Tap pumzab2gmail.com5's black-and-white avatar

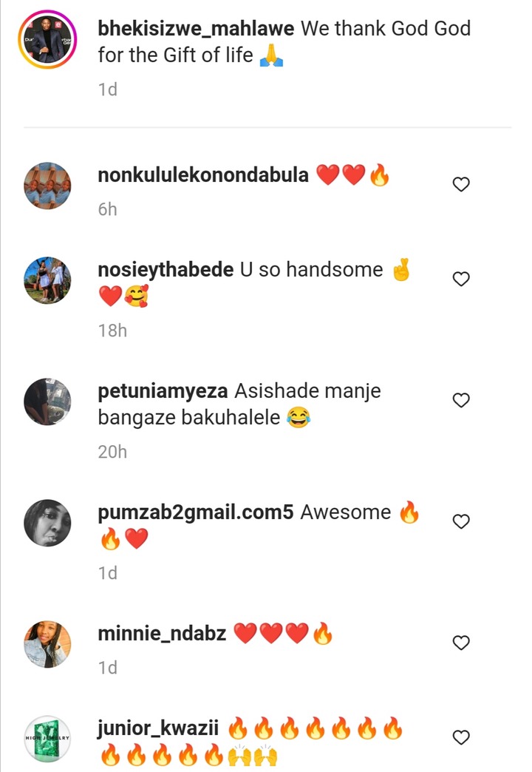(47, 523)
